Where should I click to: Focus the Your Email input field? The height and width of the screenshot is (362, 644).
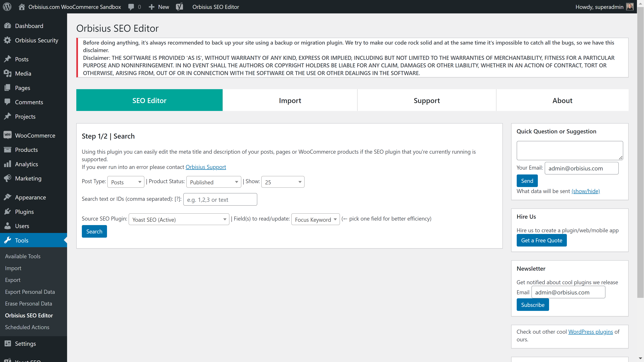[x=581, y=168]
